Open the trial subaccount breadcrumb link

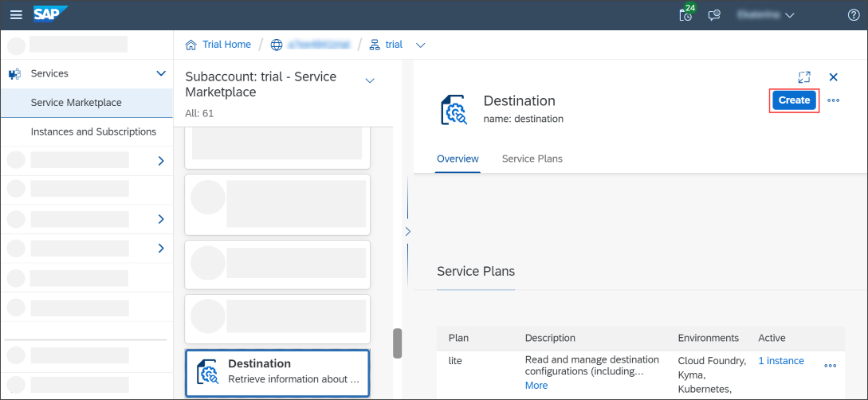(394, 45)
